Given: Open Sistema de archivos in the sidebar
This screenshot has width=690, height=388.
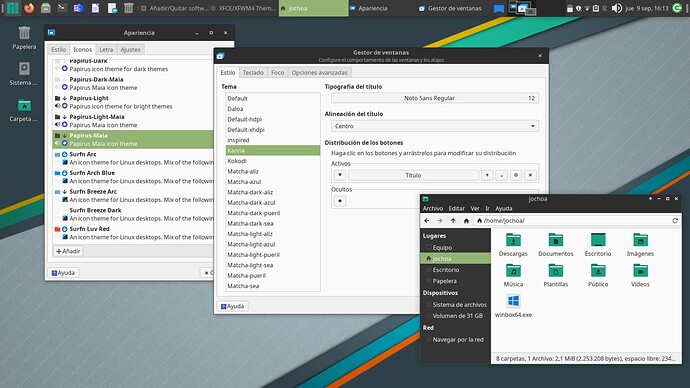Looking at the screenshot, I should point(455,304).
